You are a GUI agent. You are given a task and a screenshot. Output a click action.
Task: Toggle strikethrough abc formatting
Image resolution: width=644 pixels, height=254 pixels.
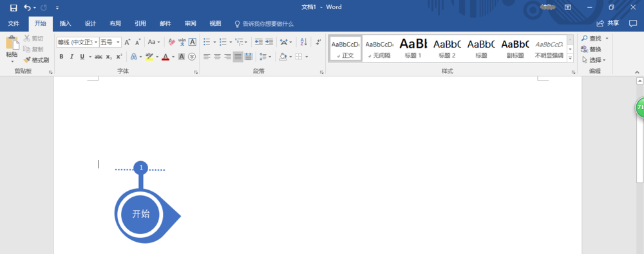click(98, 57)
